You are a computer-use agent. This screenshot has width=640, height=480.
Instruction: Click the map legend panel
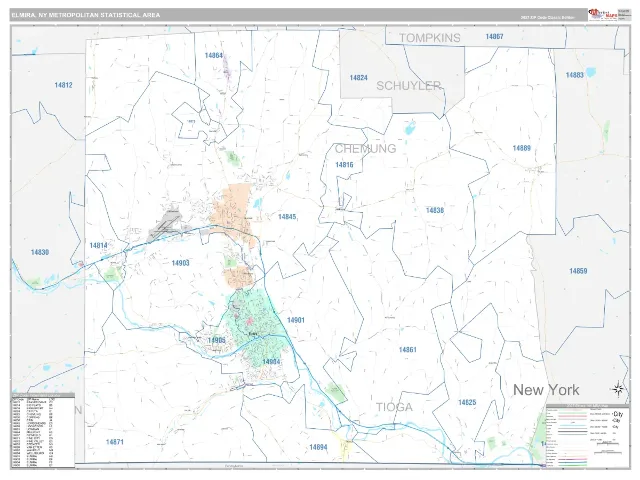[587, 435]
